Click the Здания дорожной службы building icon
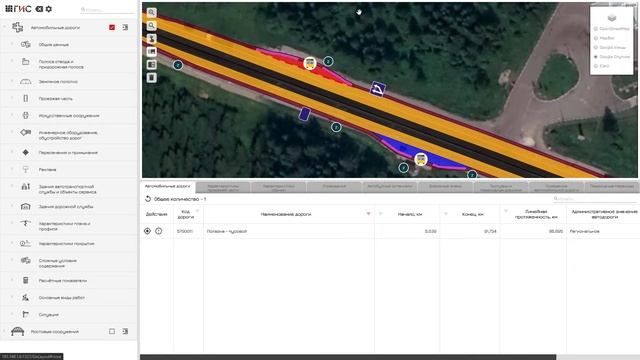The width and height of the screenshot is (640, 360). pyautogui.click(x=25, y=207)
